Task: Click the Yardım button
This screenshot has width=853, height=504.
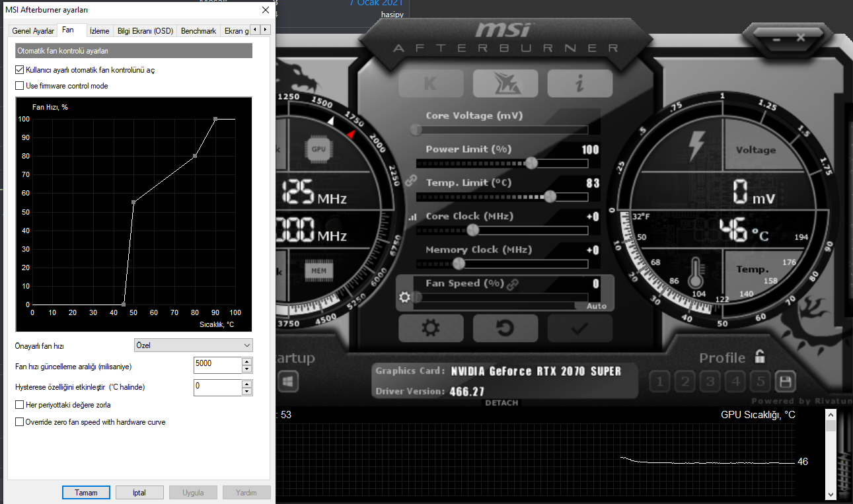Action: pyautogui.click(x=246, y=493)
